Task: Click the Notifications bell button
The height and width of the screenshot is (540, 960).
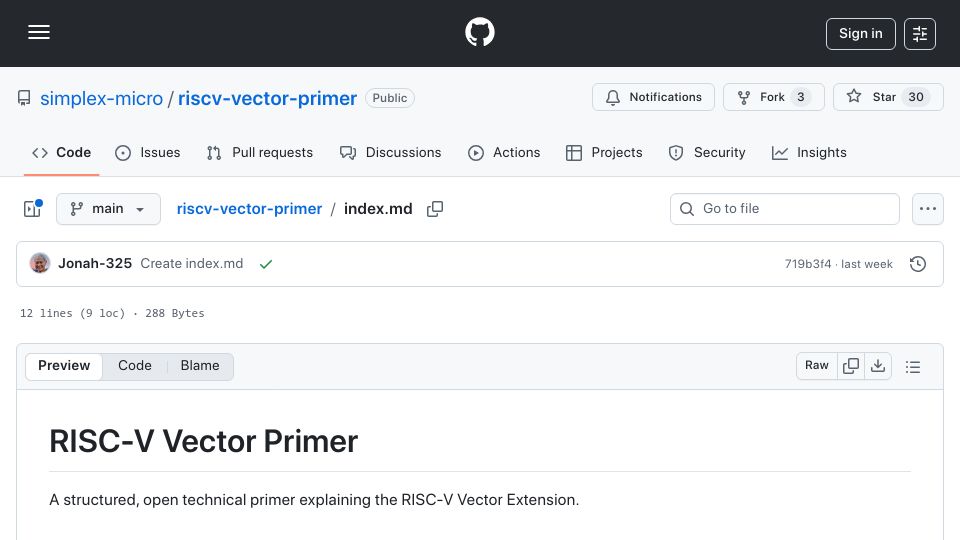Action: click(653, 97)
